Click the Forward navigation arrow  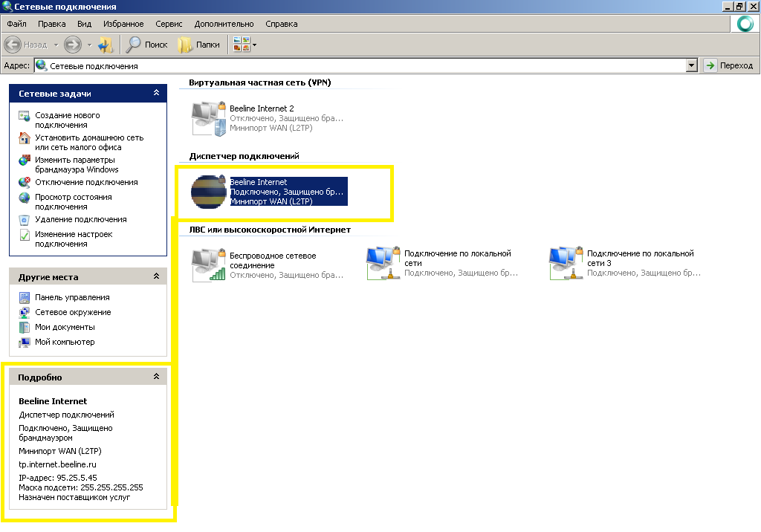click(73, 45)
